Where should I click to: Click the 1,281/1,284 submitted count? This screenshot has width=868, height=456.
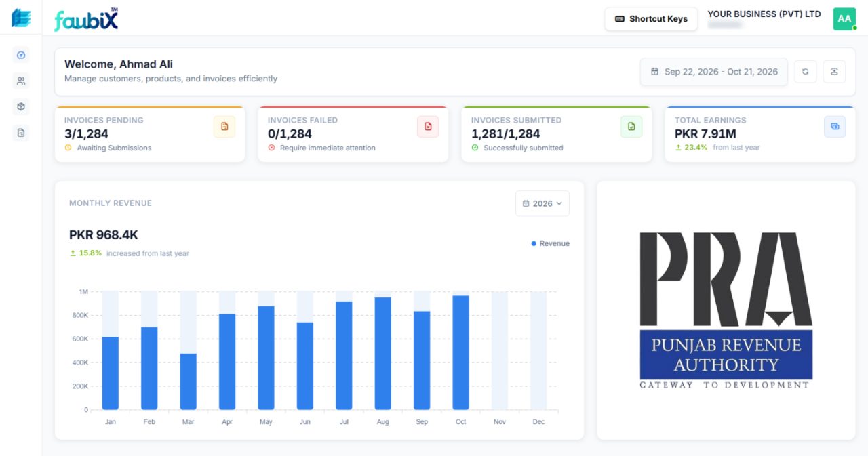click(506, 134)
